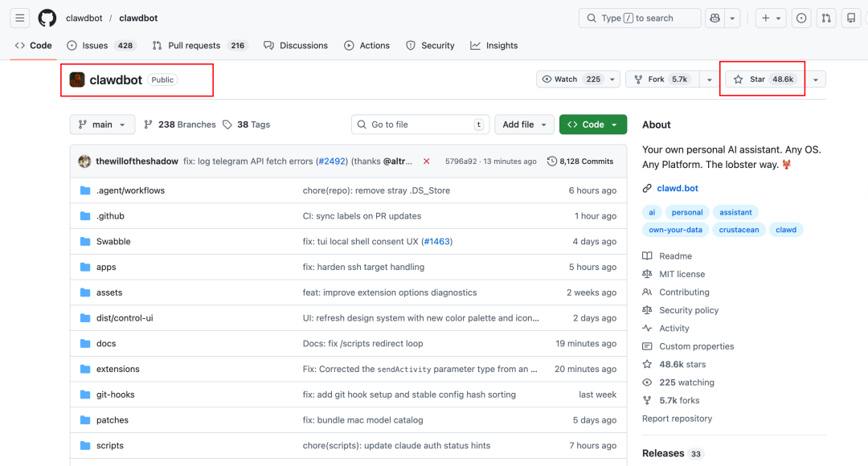Open the Releases 33 heading

point(672,453)
